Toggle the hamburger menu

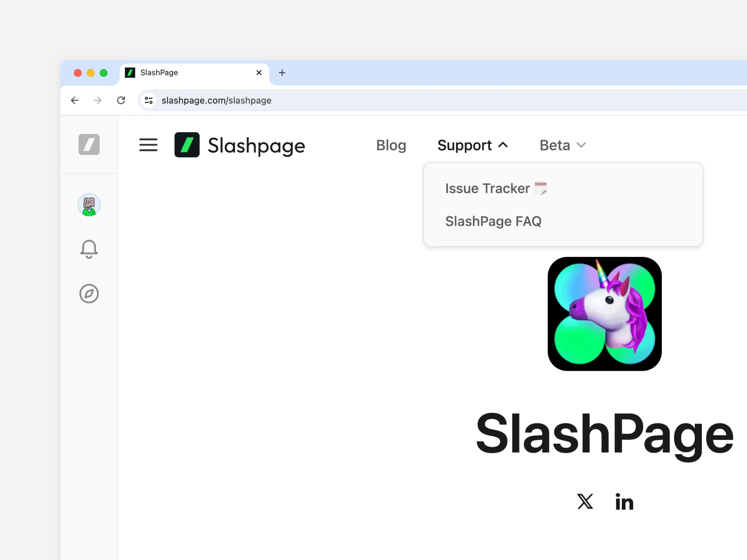[x=148, y=145]
